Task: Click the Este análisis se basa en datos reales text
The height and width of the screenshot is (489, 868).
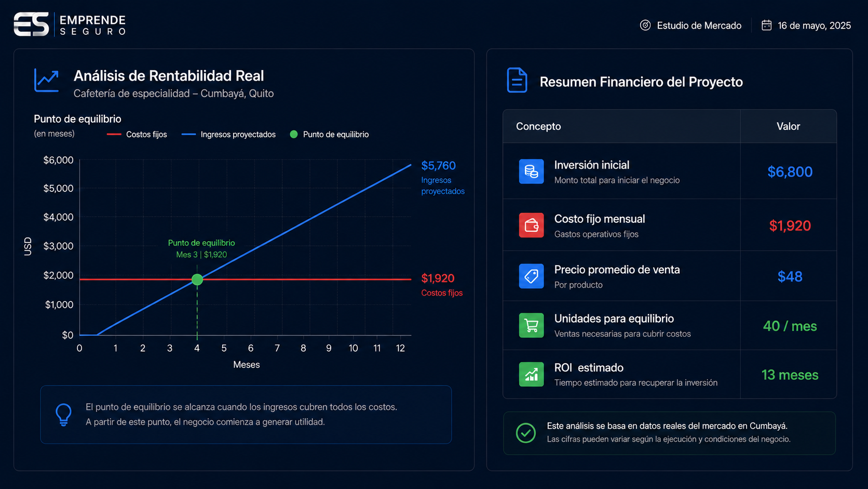Action: pos(667,426)
